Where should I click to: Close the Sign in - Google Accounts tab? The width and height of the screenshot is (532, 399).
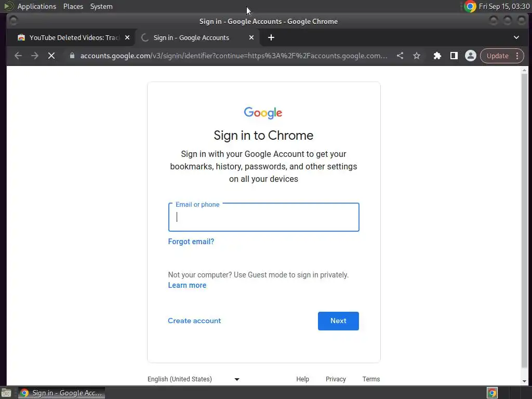click(251, 37)
